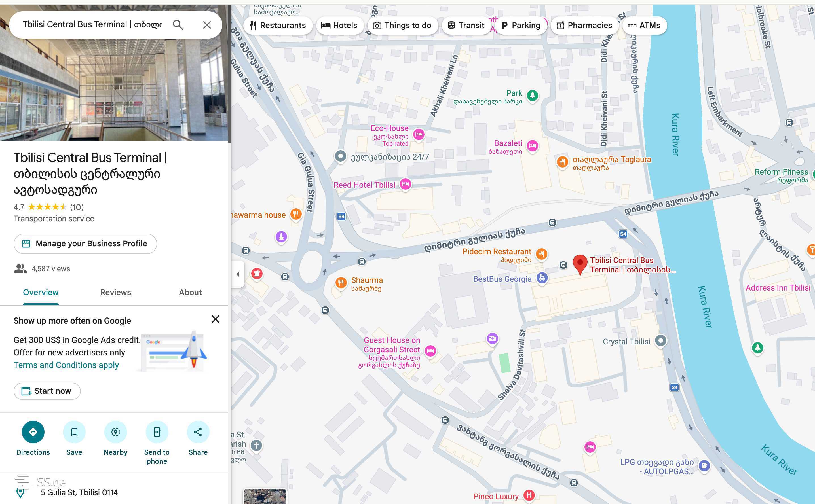
Task: Filter map by Restaurants chip
Action: click(x=277, y=25)
